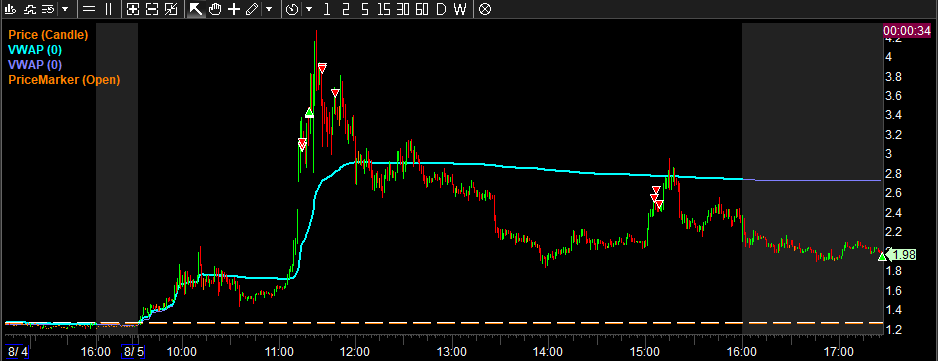Add a vertical line with the double-vertical-lines icon
The image size is (938, 361).
click(x=108, y=9)
